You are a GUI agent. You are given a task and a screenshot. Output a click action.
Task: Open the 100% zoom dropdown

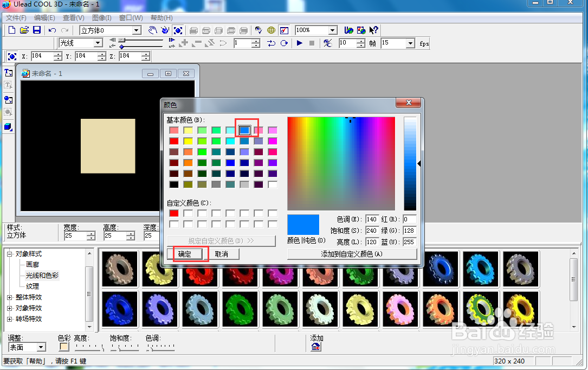(333, 30)
